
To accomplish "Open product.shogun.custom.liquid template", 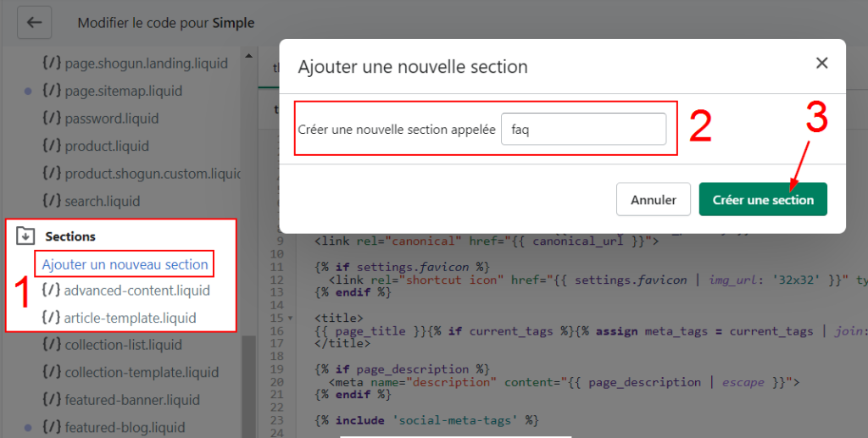I will tap(153, 174).
